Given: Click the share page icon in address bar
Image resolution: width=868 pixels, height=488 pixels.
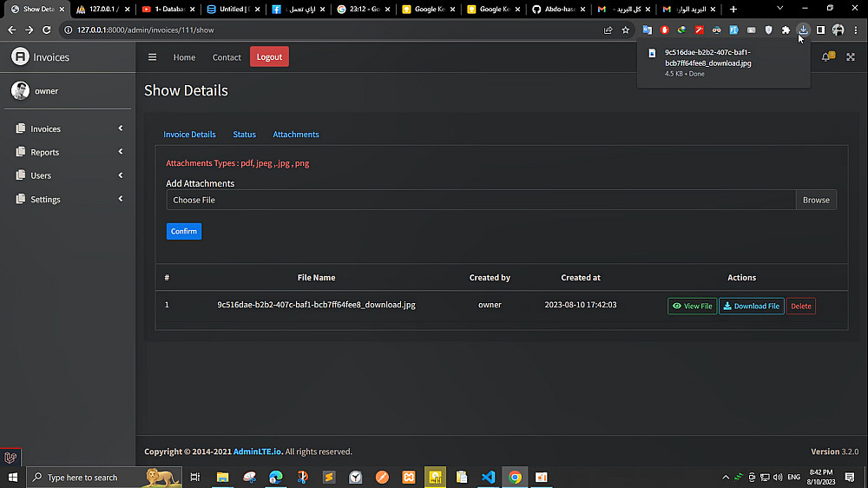Looking at the screenshot, I should [608, 30].
